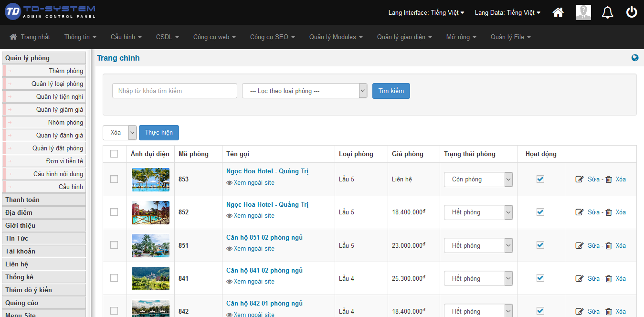
Task: Click the power logout icon
Action: (x=632, y=12)
